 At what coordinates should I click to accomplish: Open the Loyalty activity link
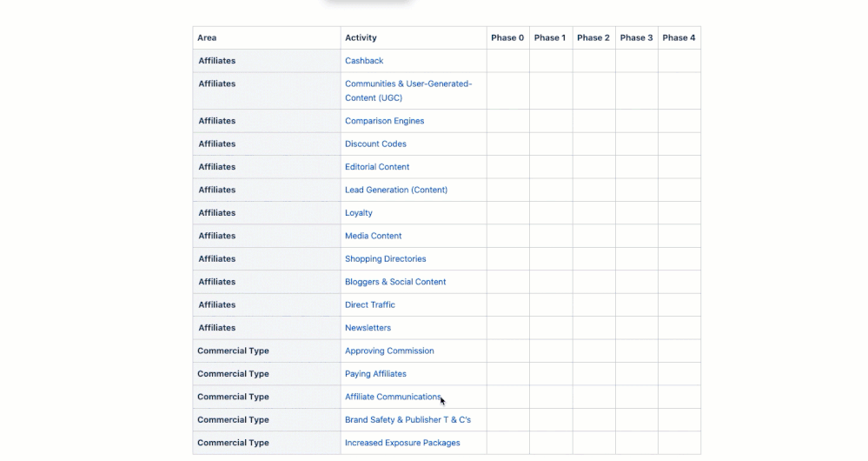pos(358,213)
